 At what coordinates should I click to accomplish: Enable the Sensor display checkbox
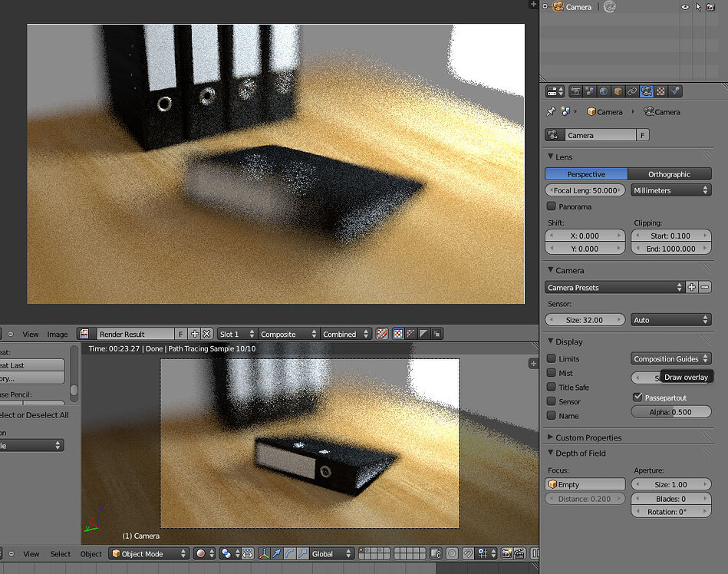coord(551,401)
